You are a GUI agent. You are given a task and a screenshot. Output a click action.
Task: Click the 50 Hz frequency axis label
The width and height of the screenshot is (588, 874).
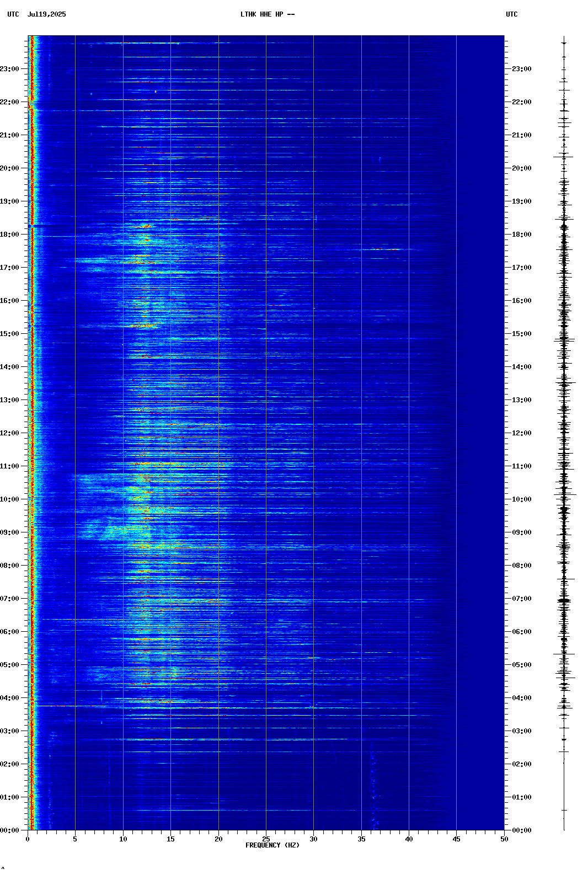(x=504, y=839)
